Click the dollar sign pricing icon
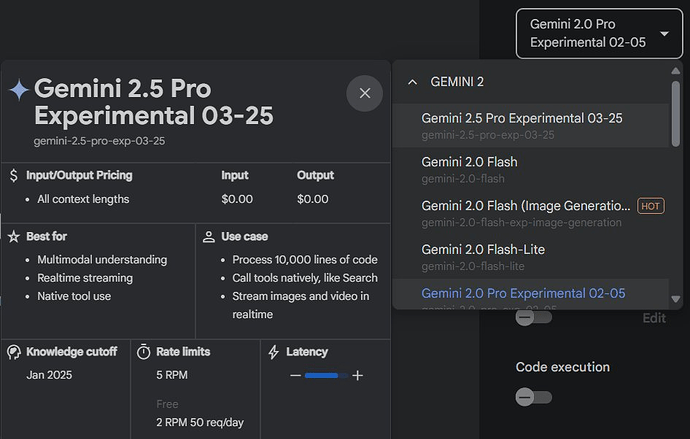The image size is (690, 439). (13, 175)
